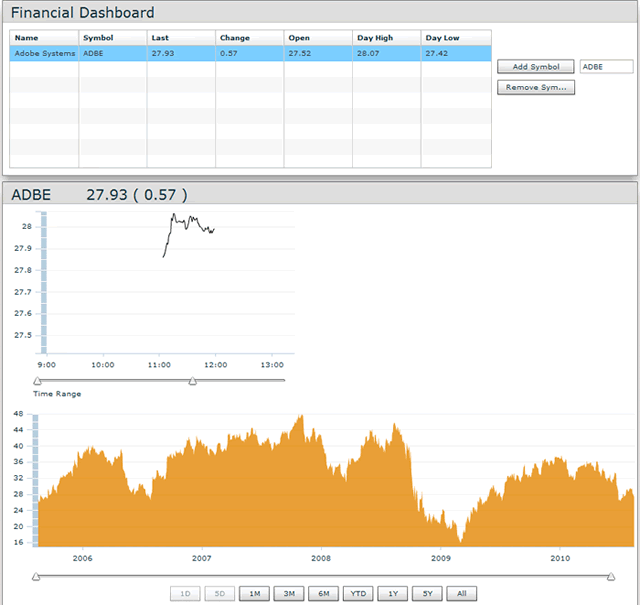Switch to the 5Y range
Screen dimensions: 640x605
427,594
